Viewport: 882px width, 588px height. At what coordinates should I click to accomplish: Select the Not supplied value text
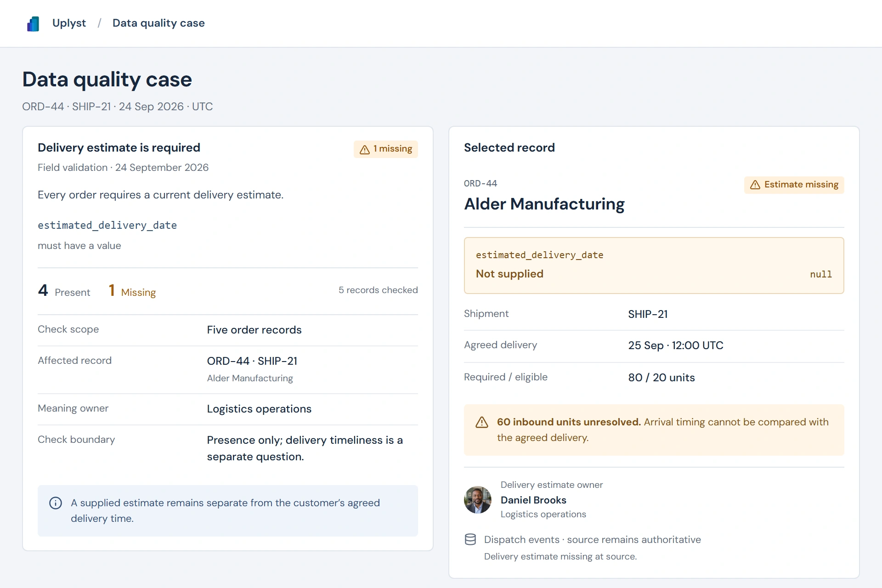(x=509, y=274)
